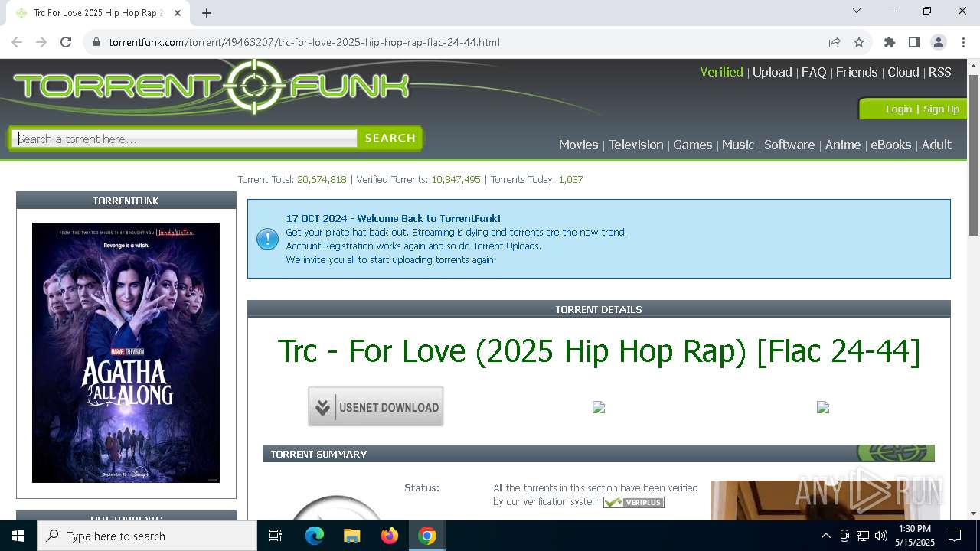Browse the eBooks category

pos(890,145)
